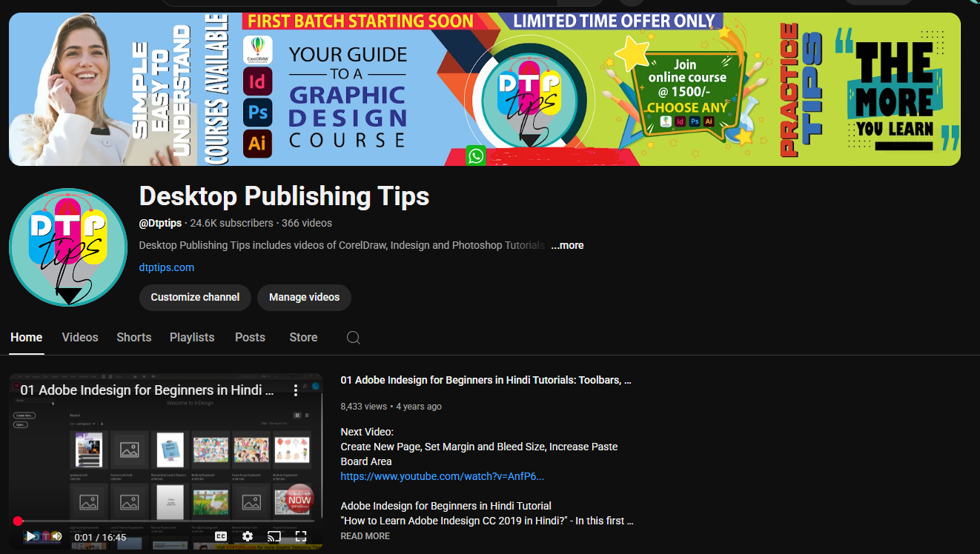Open video settings gear icon
Screen dimensions: 980x554
pyautogui.click(x=248, y=536)
